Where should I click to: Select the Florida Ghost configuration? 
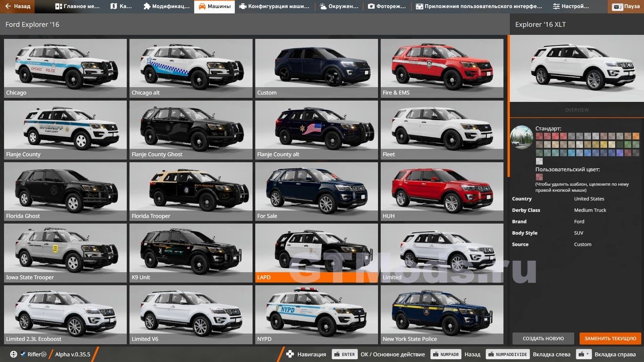(65, 191)
